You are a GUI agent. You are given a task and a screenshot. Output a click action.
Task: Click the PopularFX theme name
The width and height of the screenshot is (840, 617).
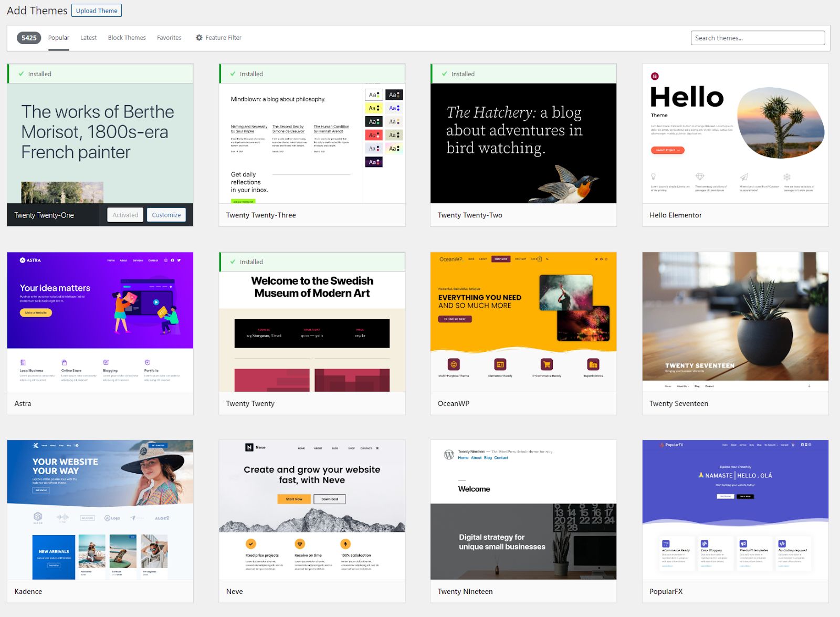pyautogui.click(x=666, y=591)
